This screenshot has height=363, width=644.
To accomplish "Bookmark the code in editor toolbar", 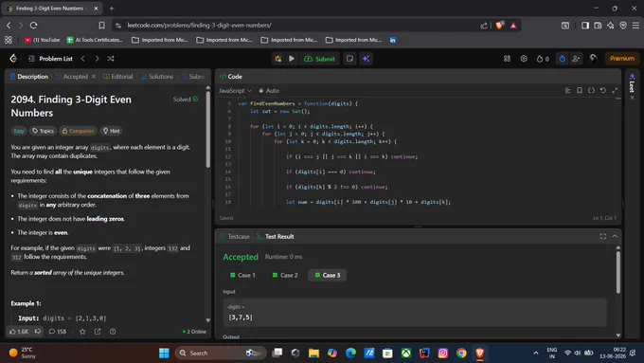I will 580,90.
